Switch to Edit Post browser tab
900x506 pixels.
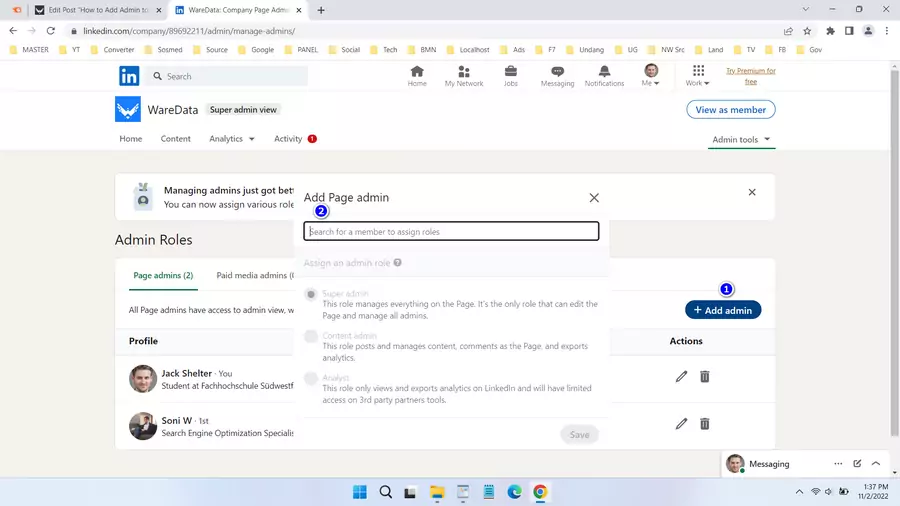pos(98,10)
